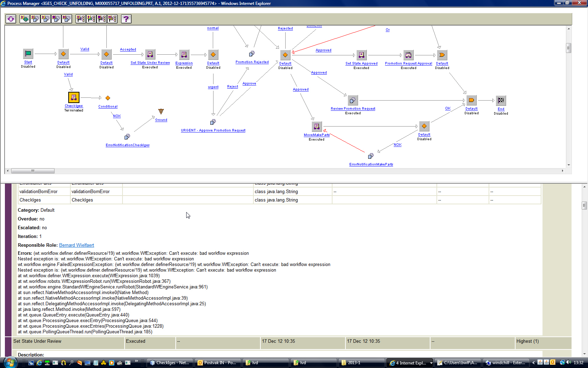The height and width of the screenshot is (368, 588).
Task: Select the Start node in the workflow diagram
Action: (28, 53)
